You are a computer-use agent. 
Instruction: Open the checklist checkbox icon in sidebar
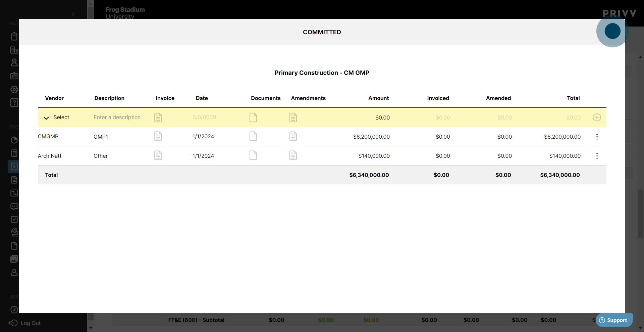pos(14,220)
